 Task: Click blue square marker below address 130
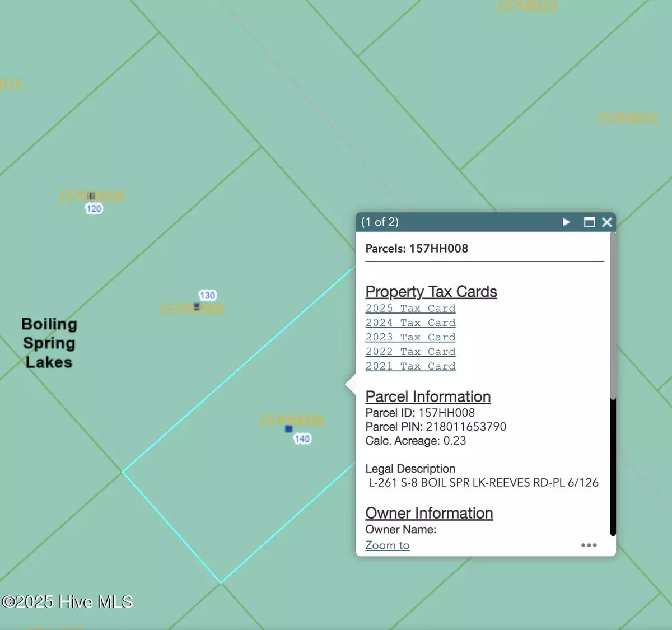coord(197,306)
